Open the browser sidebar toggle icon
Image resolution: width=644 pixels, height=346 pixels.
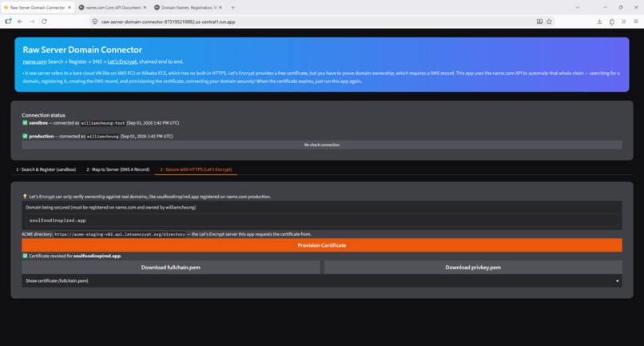[x=8, y=22]
